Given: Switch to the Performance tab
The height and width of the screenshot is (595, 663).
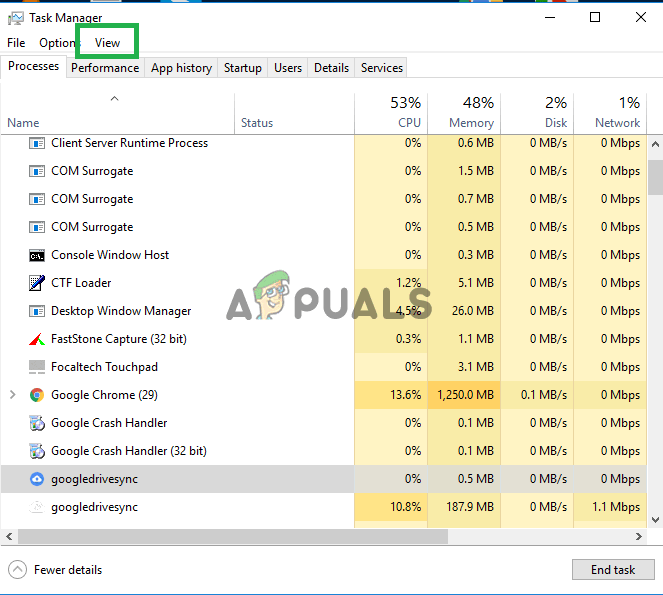Looking at the screenshot, I should [105, 68].
